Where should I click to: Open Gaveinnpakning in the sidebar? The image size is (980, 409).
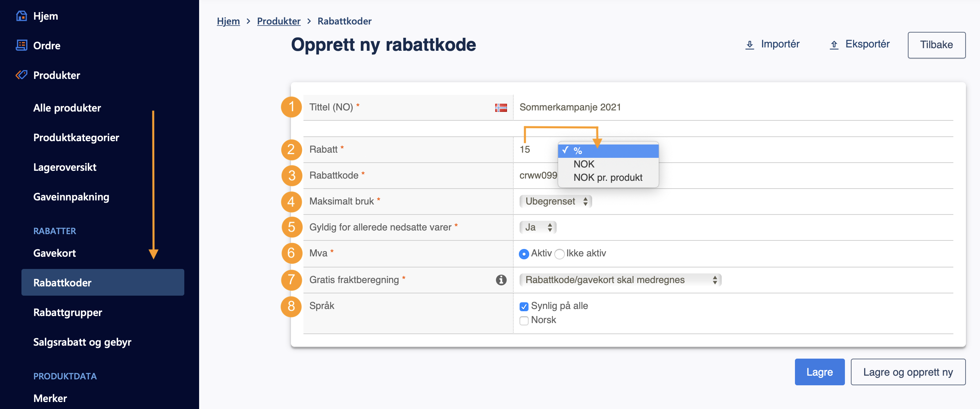[71, 197]
